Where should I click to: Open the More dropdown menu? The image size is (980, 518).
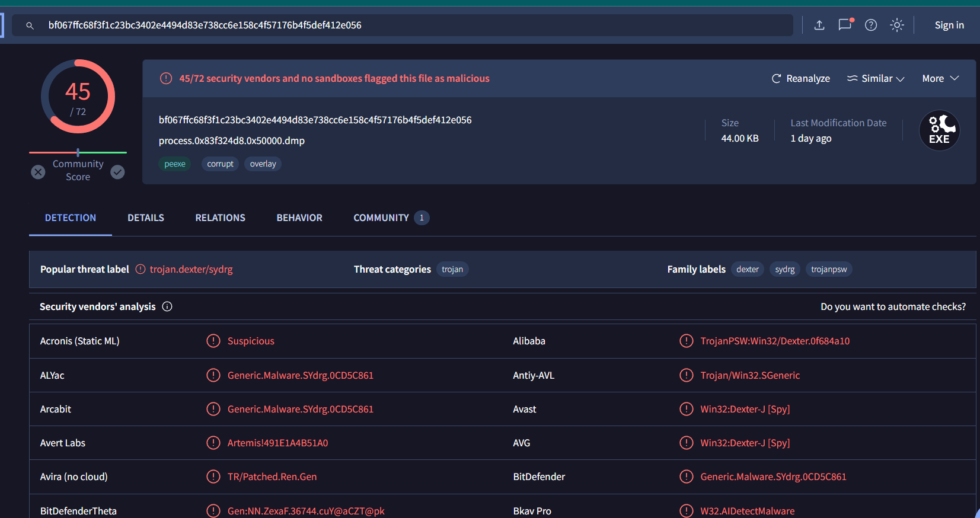[x=940, y=78]
